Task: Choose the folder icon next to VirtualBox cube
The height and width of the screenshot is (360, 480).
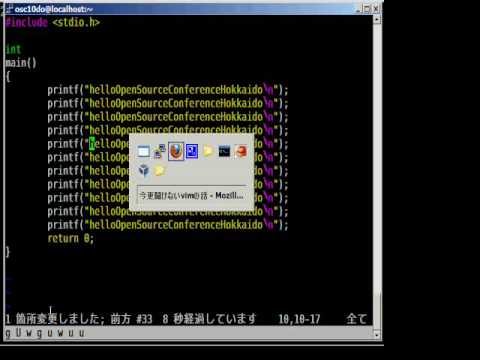Action: click(160, 171)
